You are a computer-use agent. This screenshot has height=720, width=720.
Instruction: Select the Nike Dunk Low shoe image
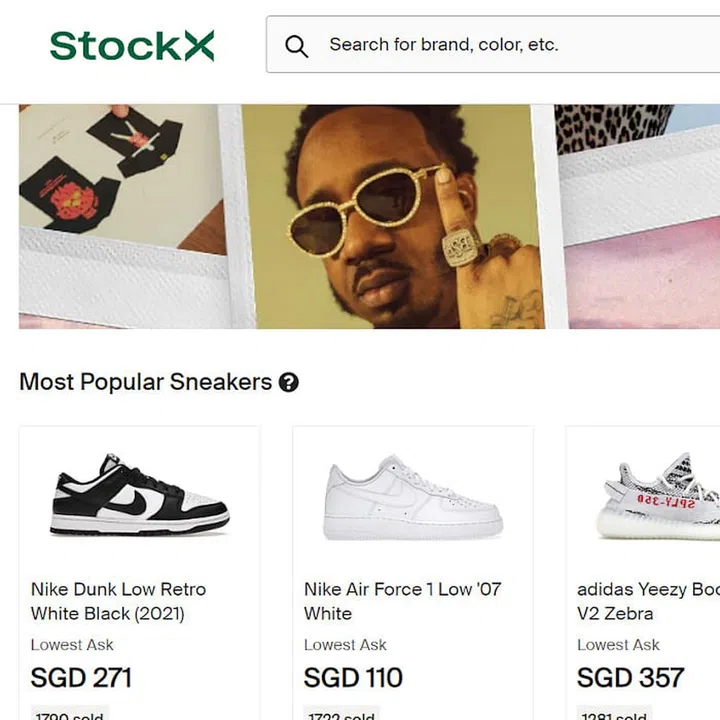tap(140, 495)
